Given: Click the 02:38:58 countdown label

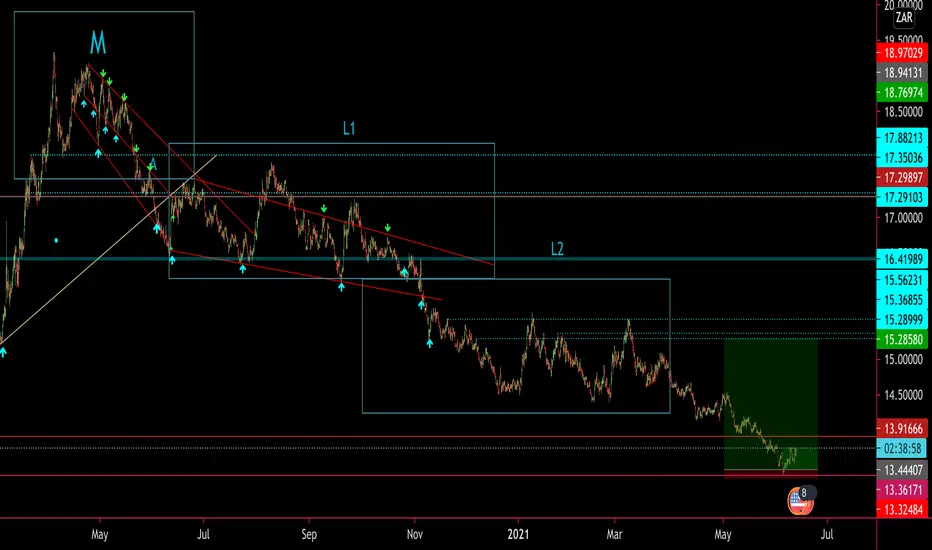Looking at the screenshot, I should point(902,448).
